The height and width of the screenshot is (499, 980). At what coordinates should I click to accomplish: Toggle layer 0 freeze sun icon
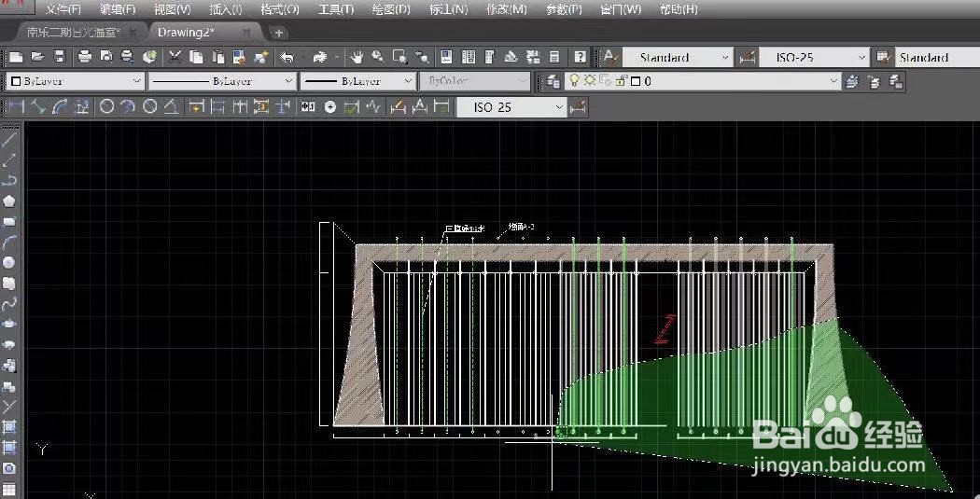click(x=589, y=81)
